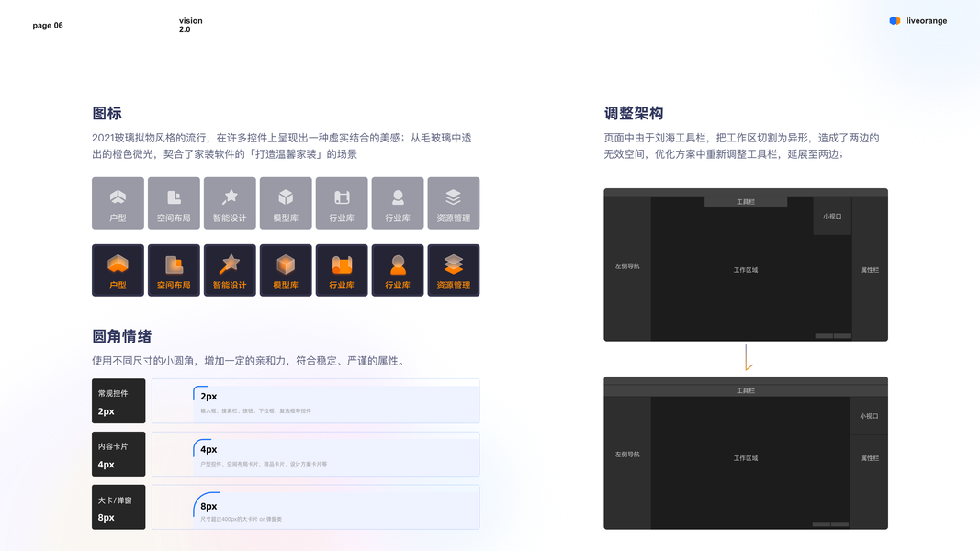Click the vision 2.0 label
The height and width of the screenshot is (551, 980).
191,25
